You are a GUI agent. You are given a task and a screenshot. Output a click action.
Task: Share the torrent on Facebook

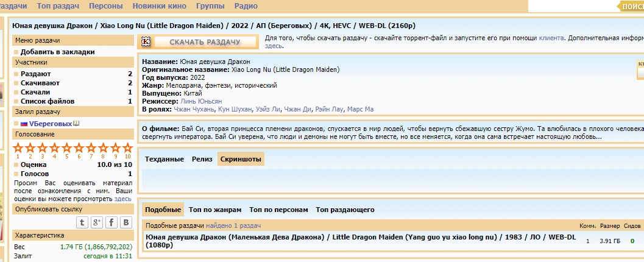coord(111,222)
